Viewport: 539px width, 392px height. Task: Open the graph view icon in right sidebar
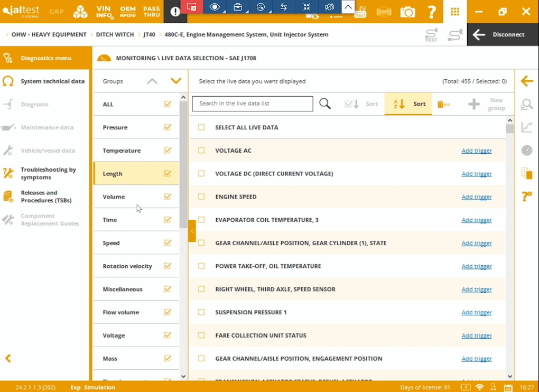coord(526,127)
